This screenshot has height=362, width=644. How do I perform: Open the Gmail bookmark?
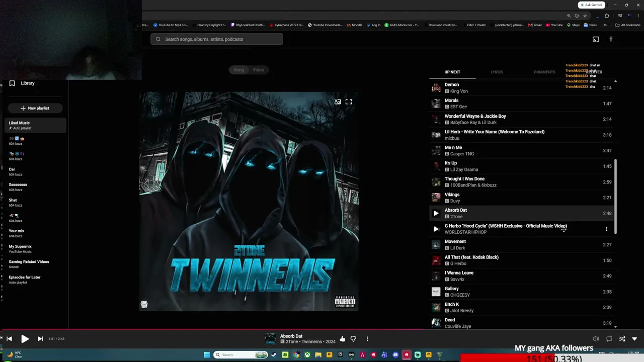(x=535, y=25)
